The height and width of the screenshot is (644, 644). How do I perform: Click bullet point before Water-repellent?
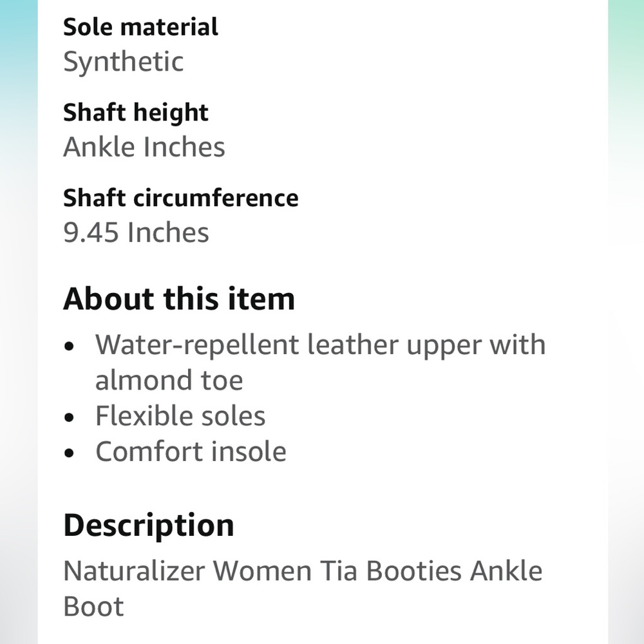(x=69, y=346)
